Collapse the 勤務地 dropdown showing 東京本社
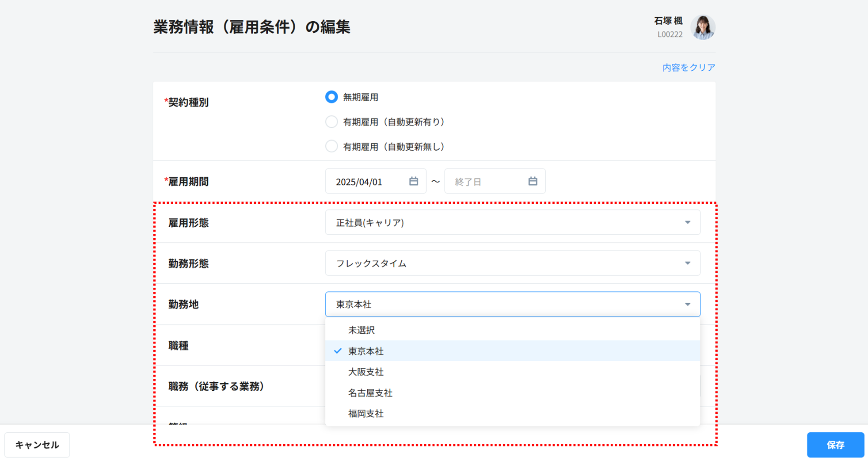The image size is (868, 465). (x=687, y=304)
